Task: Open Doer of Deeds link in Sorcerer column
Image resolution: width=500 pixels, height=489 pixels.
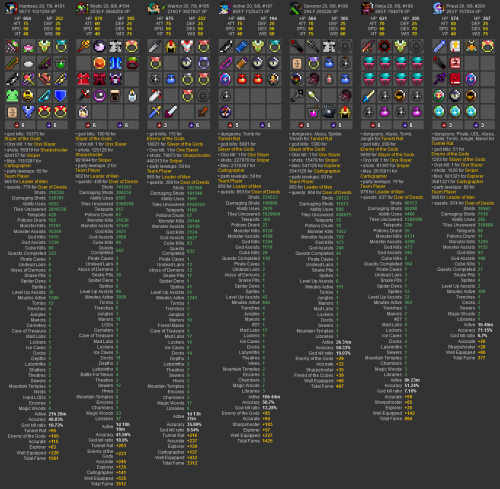Action: 338,192
